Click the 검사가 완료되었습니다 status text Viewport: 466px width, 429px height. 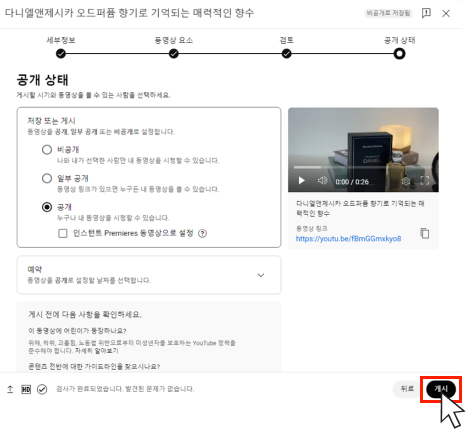tap(125, 389)
